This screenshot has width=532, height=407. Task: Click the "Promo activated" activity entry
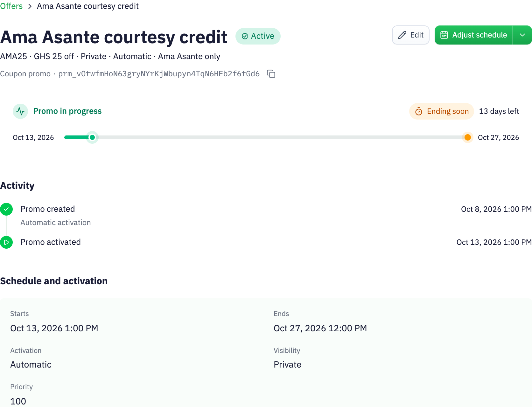click(x=51, y=242)
